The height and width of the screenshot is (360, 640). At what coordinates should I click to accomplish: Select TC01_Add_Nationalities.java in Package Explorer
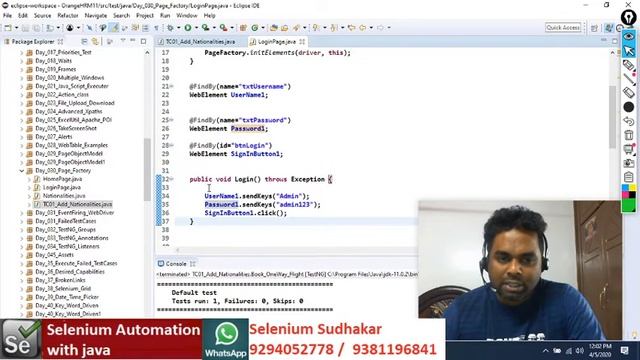tap(78, 204)
